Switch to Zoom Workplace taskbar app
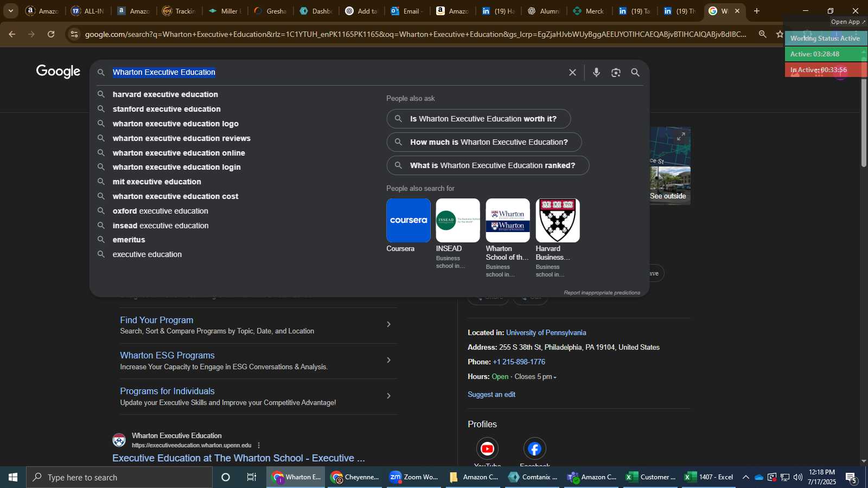This screenshot has width=868, height=488. [x=413, y=477]
